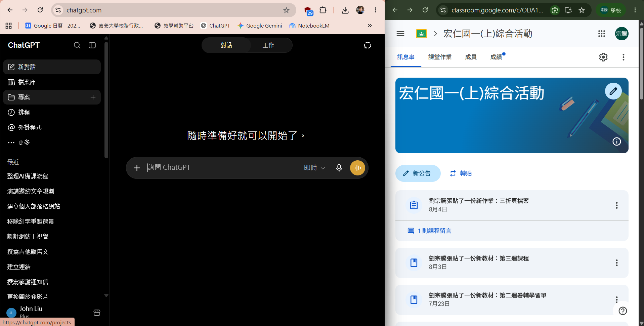Select the 成績 tab
The width and height of the screenshot is (644, 326).
tap(496, 57)
